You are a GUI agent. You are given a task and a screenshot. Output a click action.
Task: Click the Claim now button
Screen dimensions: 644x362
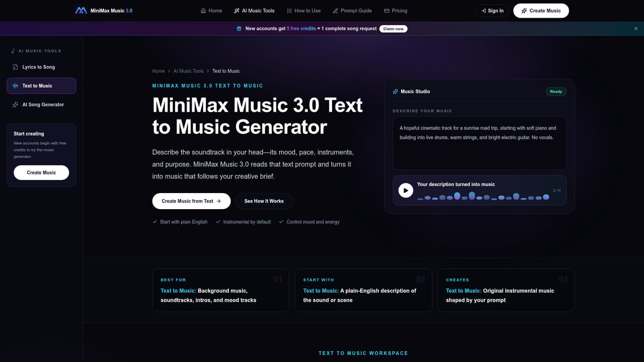pos(393,29)
